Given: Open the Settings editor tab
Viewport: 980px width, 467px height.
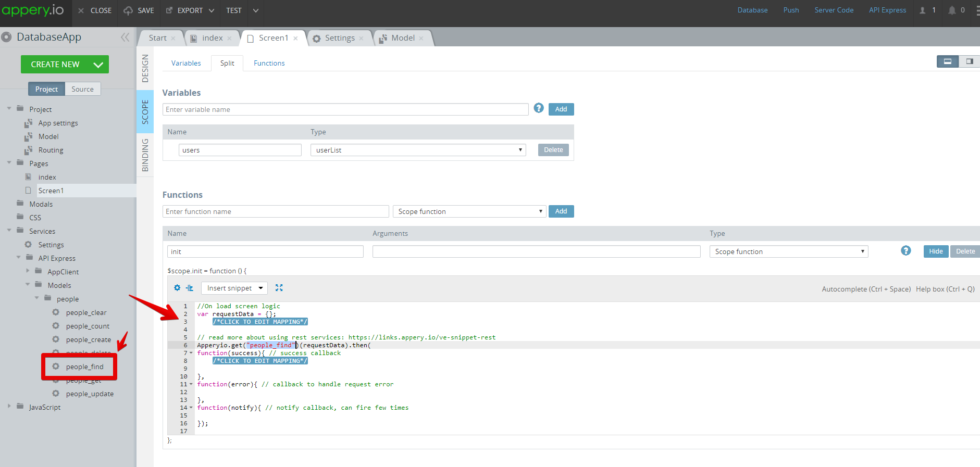Looking at the screenshot, I should (339, 38).
